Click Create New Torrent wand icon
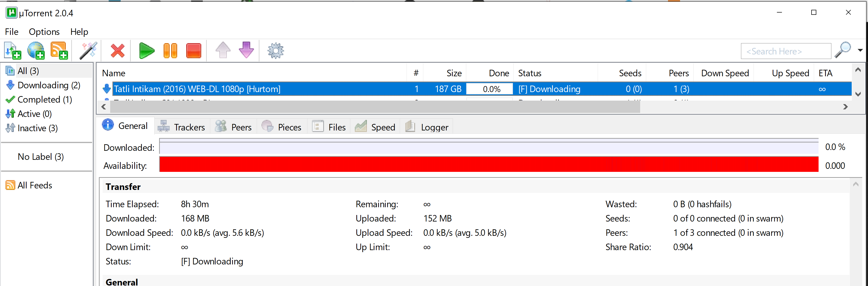The image size is (868, 286). (x=88, y=51)
